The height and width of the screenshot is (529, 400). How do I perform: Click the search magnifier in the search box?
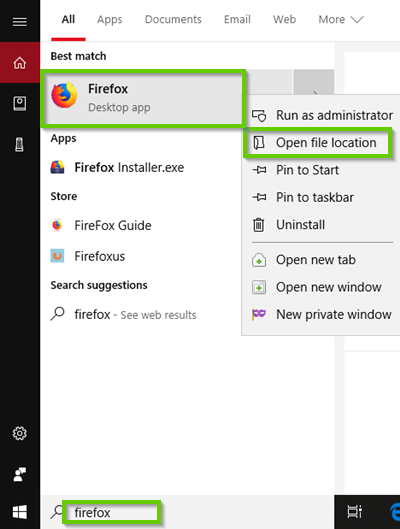(57, 512)
